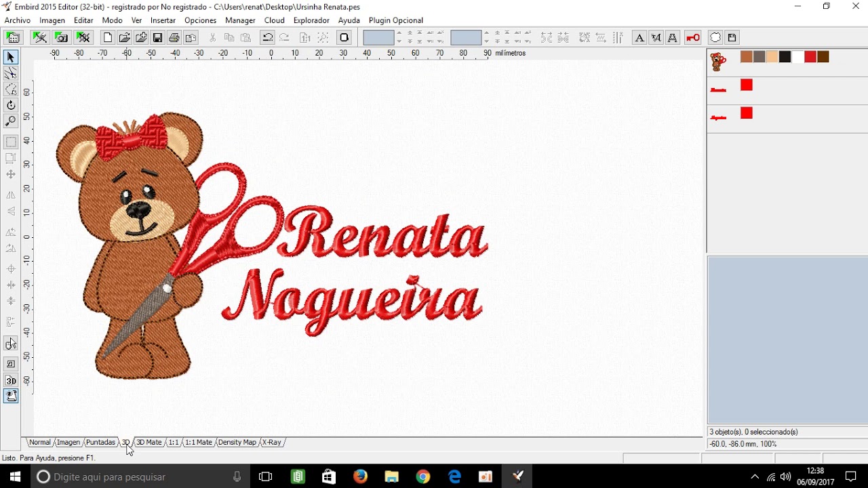Switch to the X-Ray view tab

[271, 442]
